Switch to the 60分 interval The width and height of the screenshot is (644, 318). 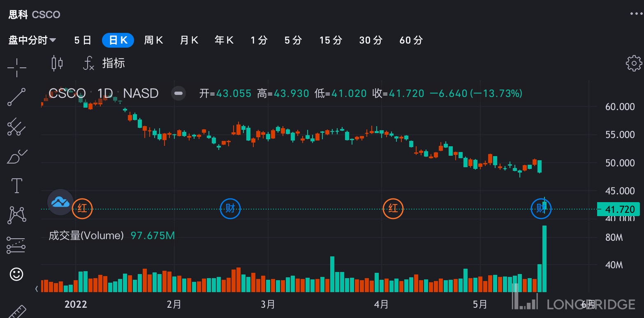[x=411, y=40]
